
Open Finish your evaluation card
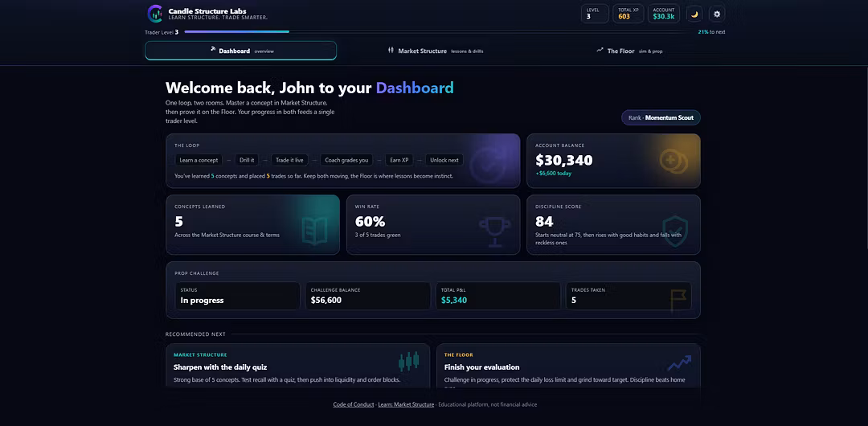click(568, 366)
